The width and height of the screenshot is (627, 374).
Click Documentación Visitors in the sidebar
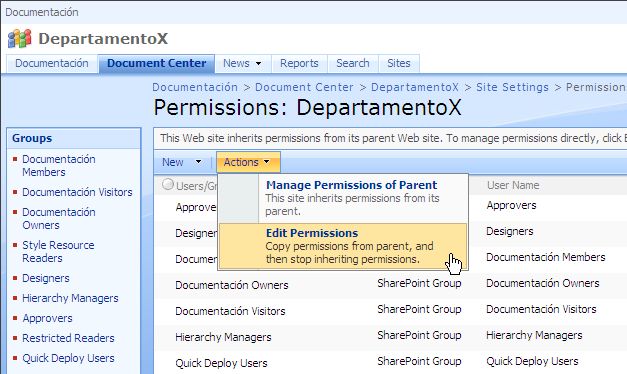tap(77, 192)
